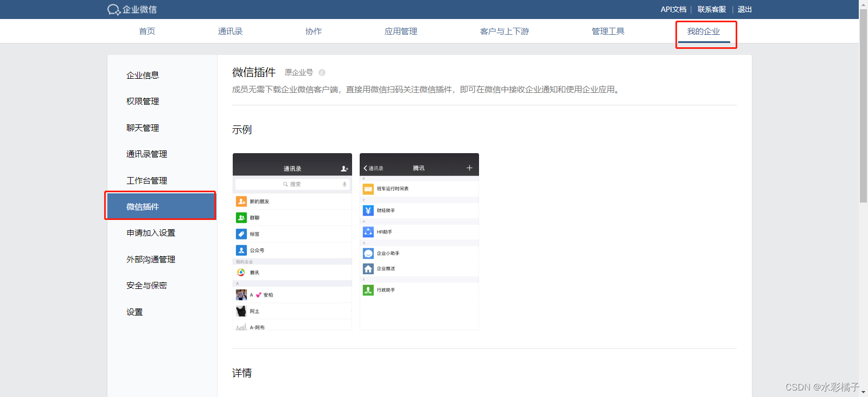This screenshot has height=397, width=868.
Task: Click the 原企业号 label
Action: pos(299,73)
